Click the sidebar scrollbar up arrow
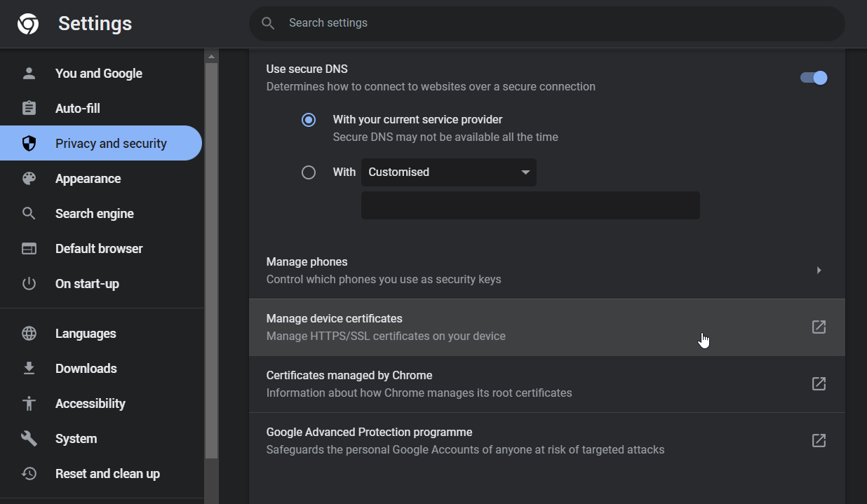Screen dimensions: 867x504 tap(211, 55)
